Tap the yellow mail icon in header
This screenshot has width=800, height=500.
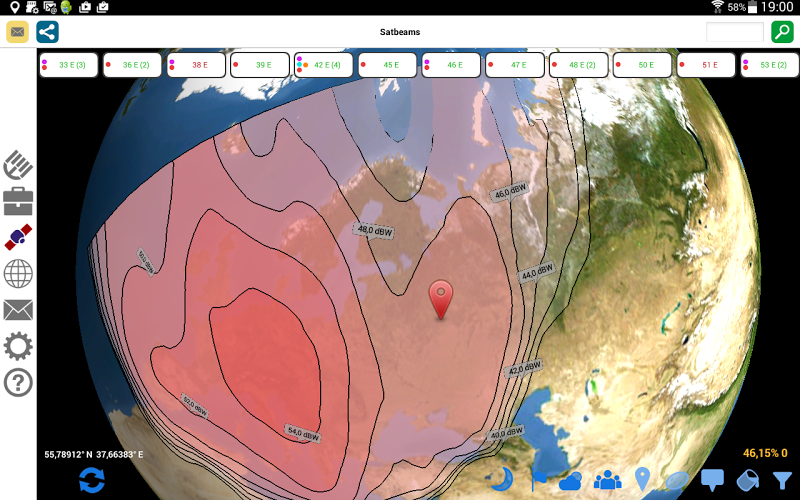(x=17, y=32)
